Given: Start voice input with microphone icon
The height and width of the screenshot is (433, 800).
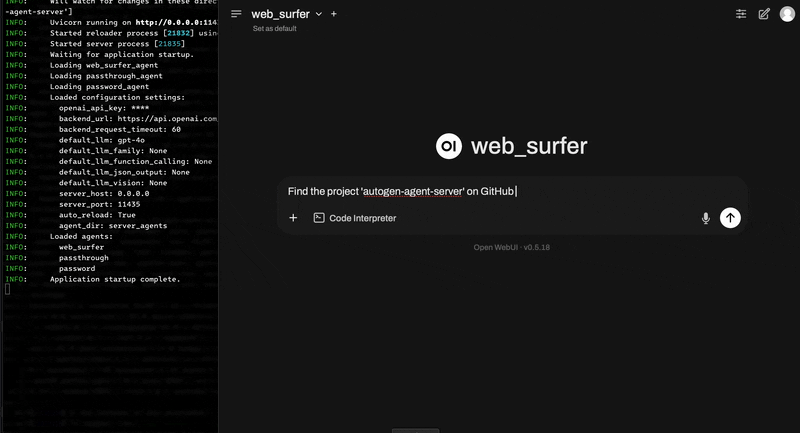Looking at the screenshot, I should coord(706,218).
